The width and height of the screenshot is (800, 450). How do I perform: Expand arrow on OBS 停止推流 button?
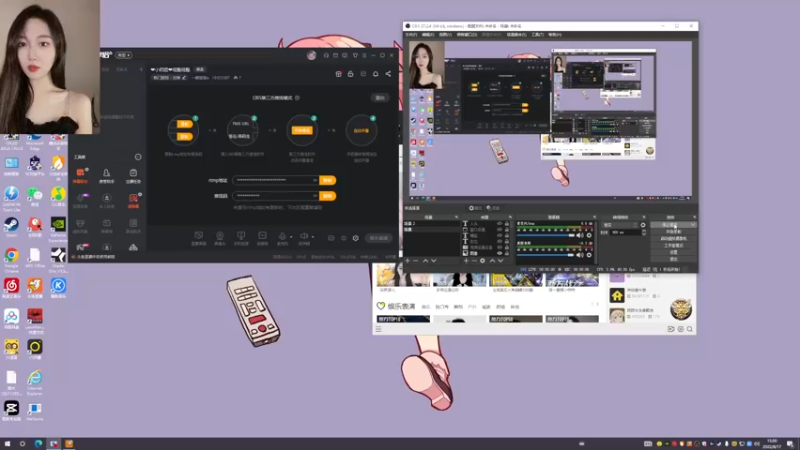point(692,225)
